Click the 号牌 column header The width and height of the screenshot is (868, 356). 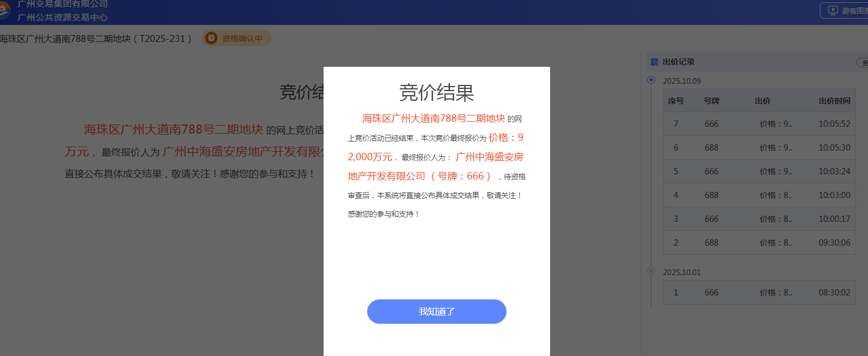tap(712, 101)
